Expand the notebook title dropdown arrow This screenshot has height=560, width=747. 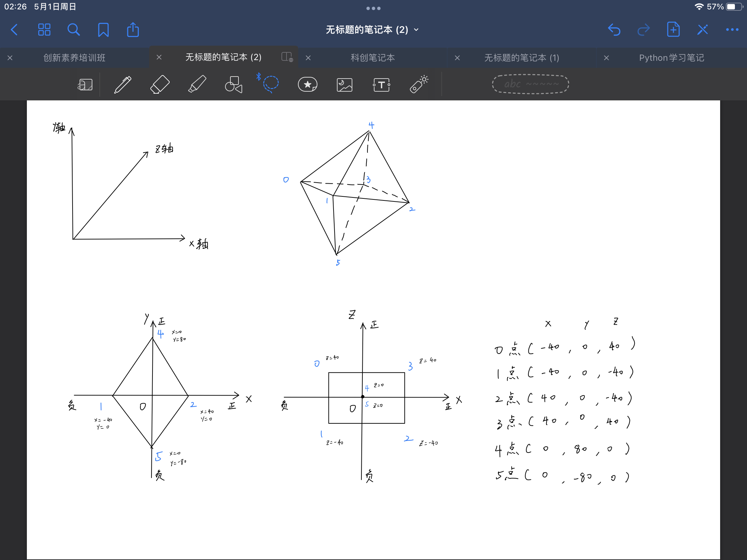pyautogui.click(x=416, y=30)
